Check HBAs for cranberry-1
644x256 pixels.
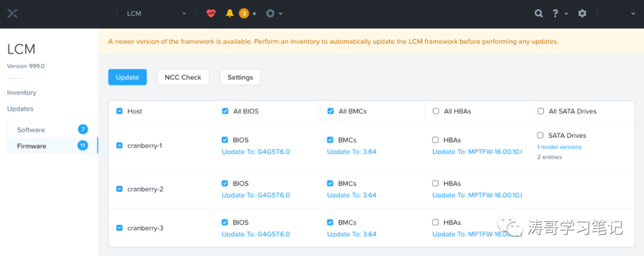click(435, 140)
